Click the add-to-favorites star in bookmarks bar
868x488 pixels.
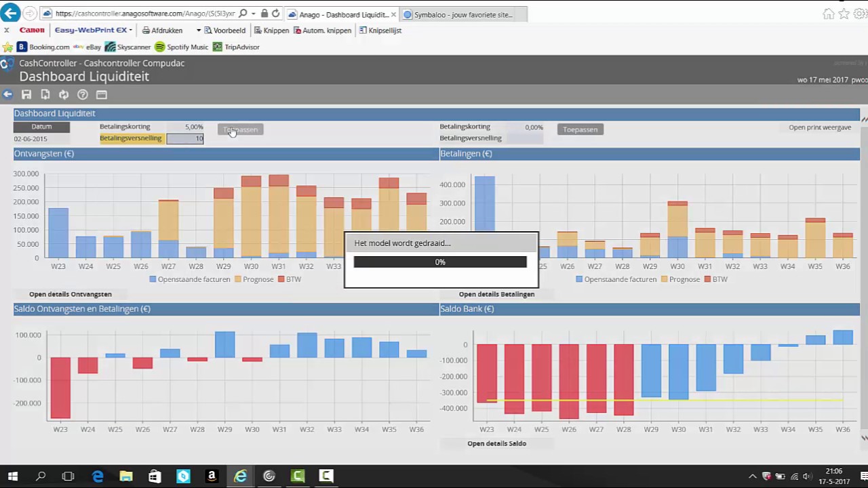tap(7, 47)
